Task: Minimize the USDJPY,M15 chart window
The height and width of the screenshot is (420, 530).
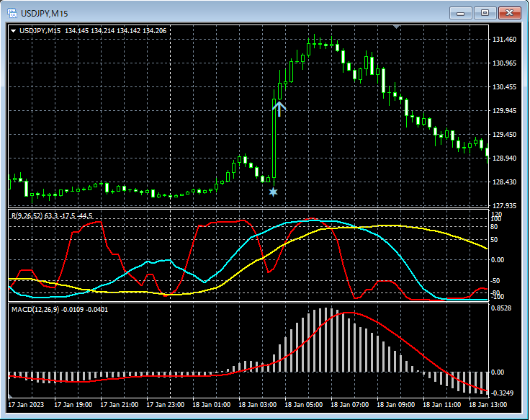Action: [x=461, y=13]
